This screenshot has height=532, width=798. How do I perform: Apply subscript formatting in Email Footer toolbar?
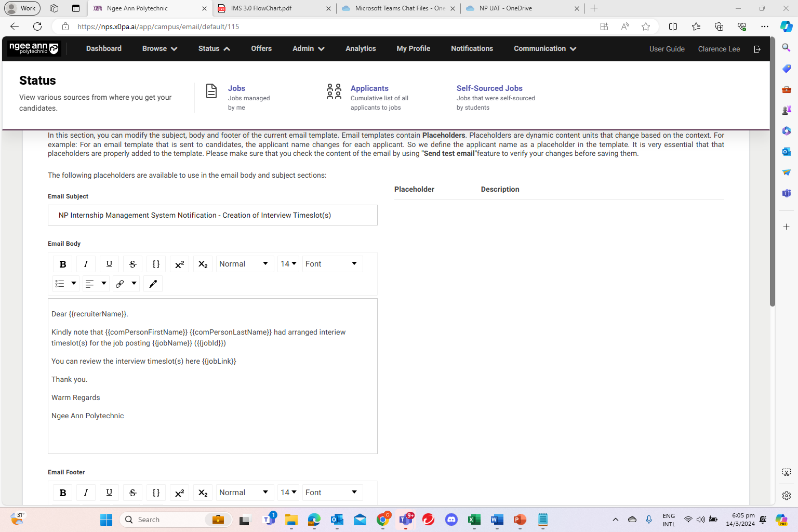[203, 492]
